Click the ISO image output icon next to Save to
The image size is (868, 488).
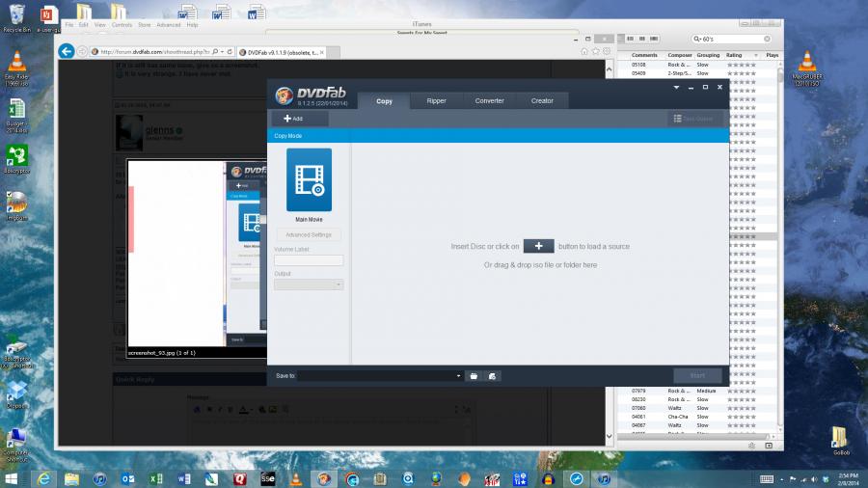[492, 376]
